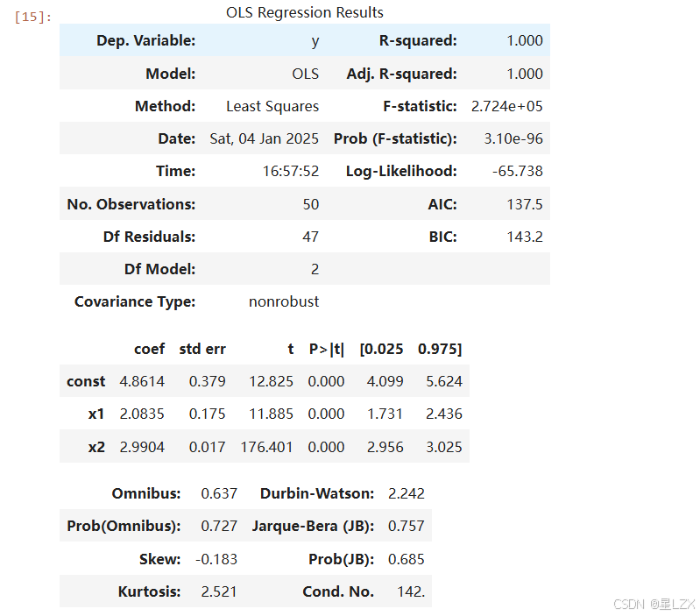
Task: Click the 'std err' column header
Action: tap(202, 349)
